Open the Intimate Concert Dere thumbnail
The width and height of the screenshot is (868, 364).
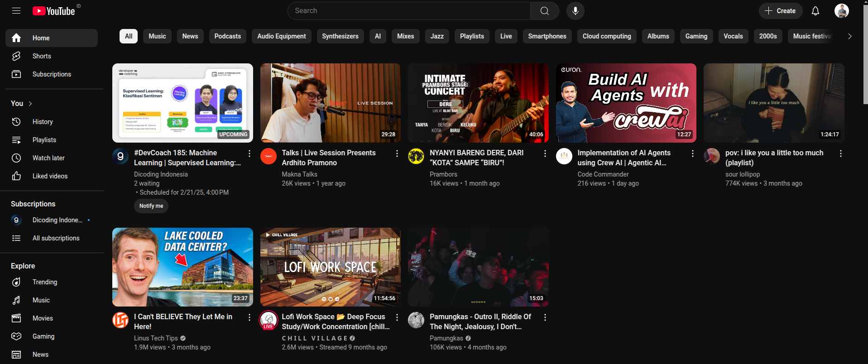[478, 103]
